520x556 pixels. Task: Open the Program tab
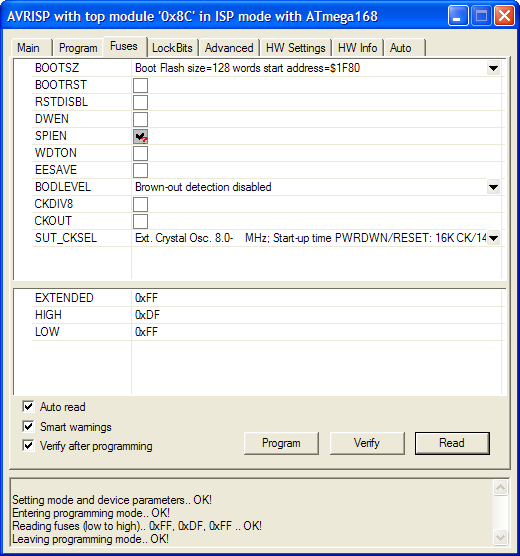tap(78, 48)
